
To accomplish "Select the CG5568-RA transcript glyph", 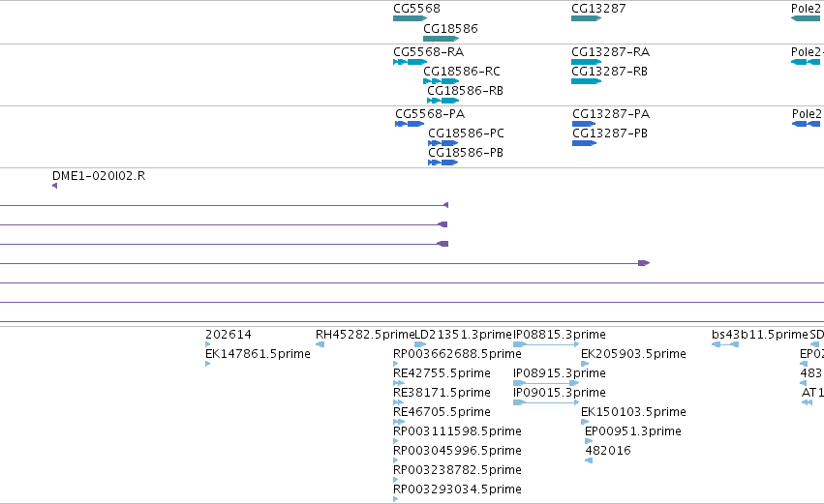I will tap(410, 62).
